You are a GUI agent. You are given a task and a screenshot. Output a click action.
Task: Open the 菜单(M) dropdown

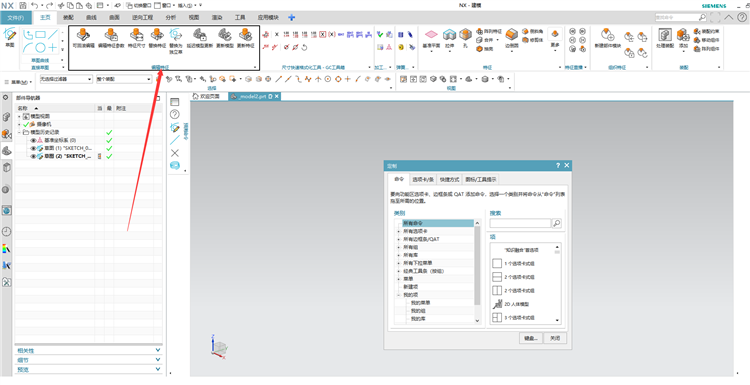point(19,82)
